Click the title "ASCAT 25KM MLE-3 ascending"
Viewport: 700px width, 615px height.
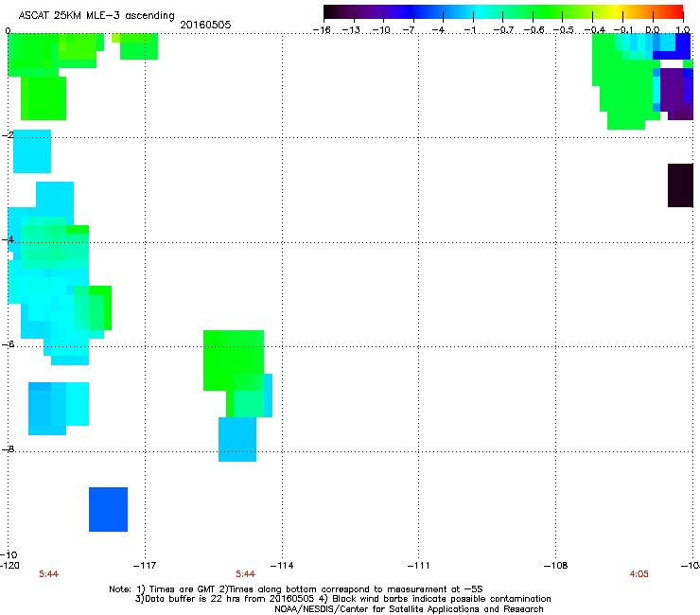[x=96, y=16]
